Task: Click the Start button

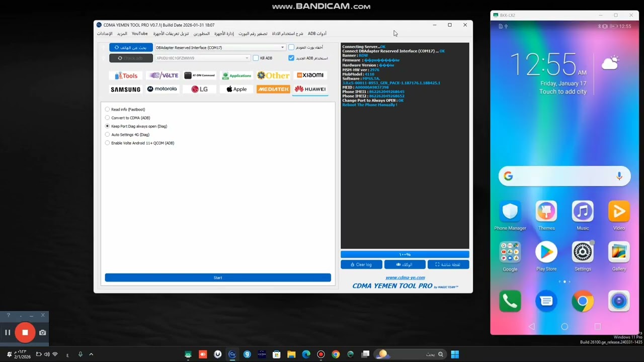Action: point(218,278)
